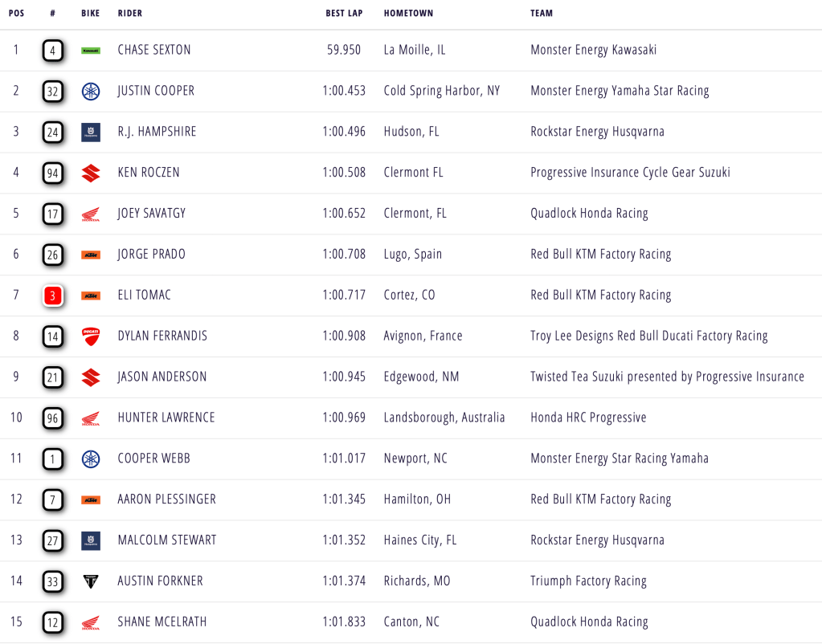Screen dimensions: 822x644
Task: Click the HOMETOWN column header
Action: [408, 14]
